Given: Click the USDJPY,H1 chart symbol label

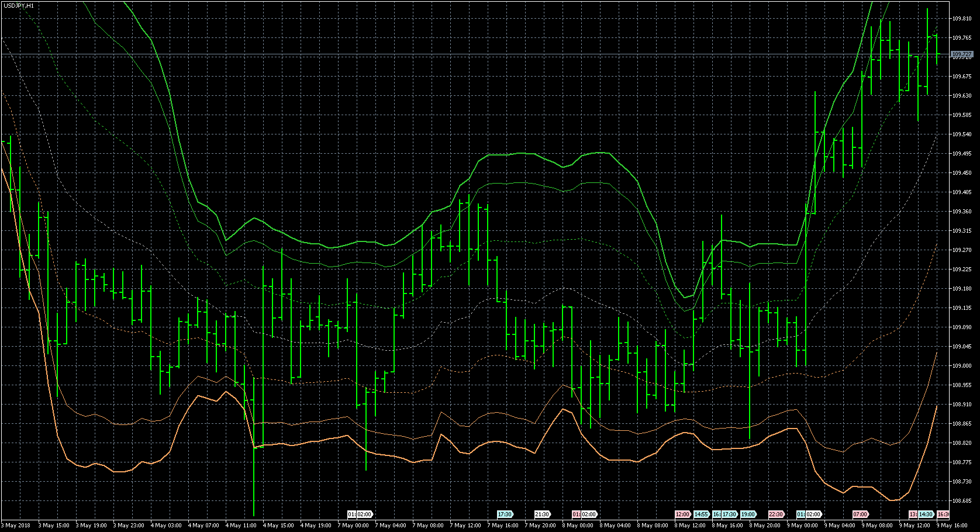Looking at the screenshot, I should [19, 5].
